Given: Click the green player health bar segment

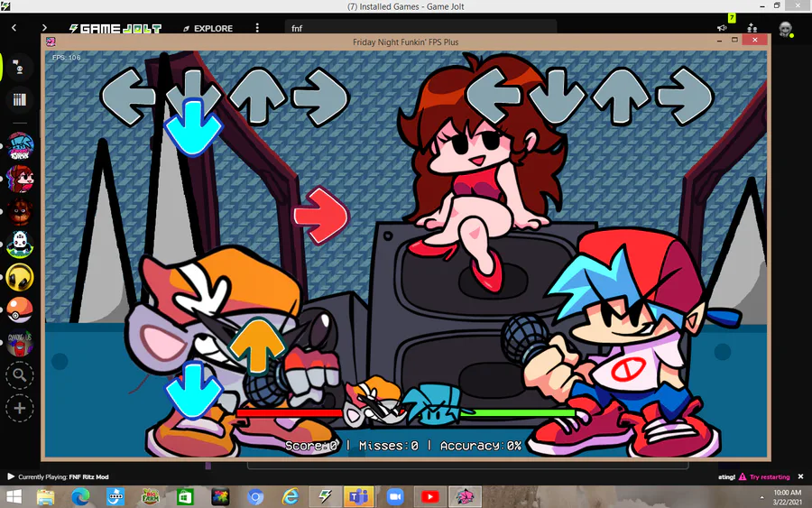Looking at the screenshot, I should coord(517,412).
